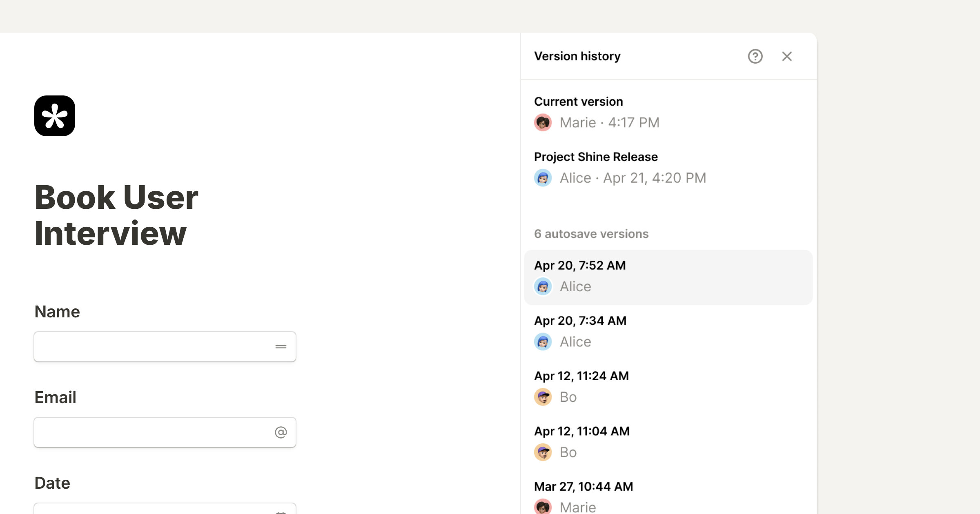The image size is (980, 514).
Task: Click Alice's avatar under Project Shine Release
Action: click(x=543, y=178)
